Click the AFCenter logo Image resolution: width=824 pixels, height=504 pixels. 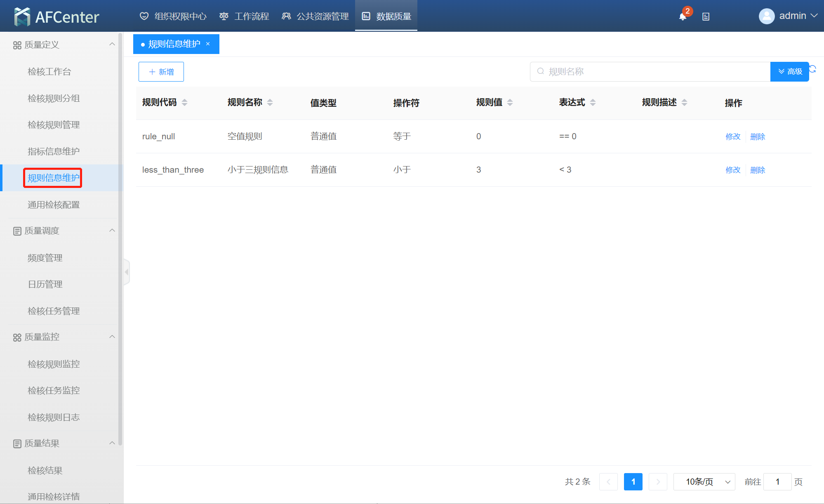point(57,16)
